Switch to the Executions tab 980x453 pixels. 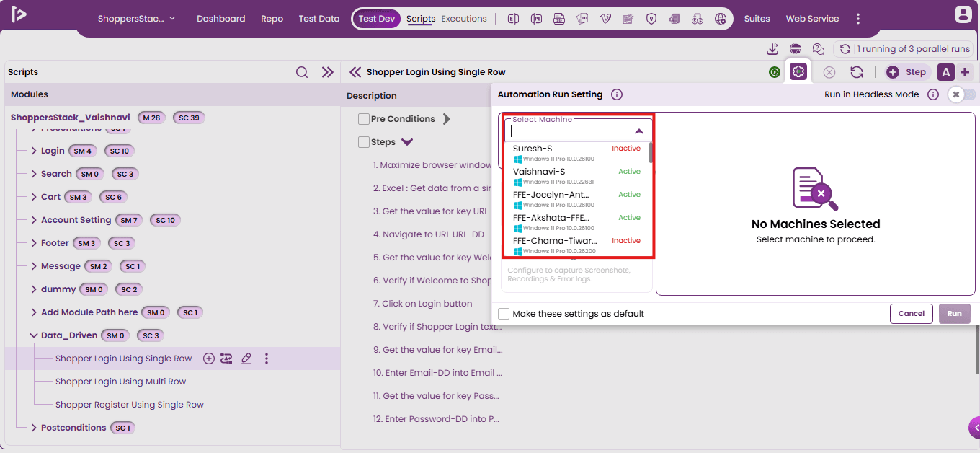point(464,19)
